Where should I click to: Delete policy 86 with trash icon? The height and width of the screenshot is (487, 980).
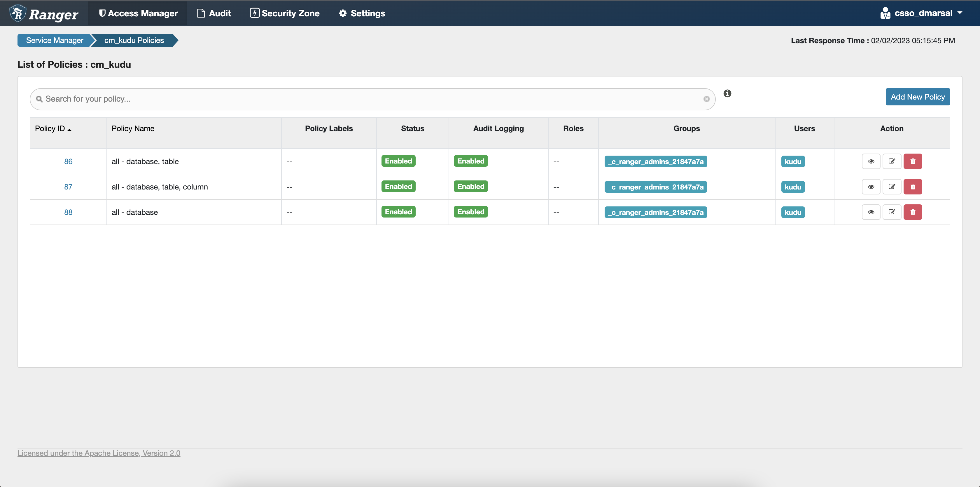tap(912, 161)
